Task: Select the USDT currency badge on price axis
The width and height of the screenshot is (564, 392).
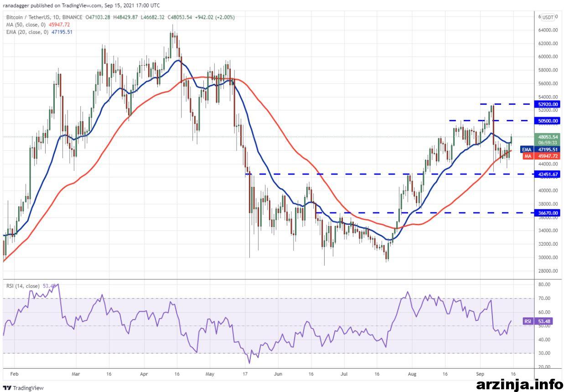Action: coord(548,17)
